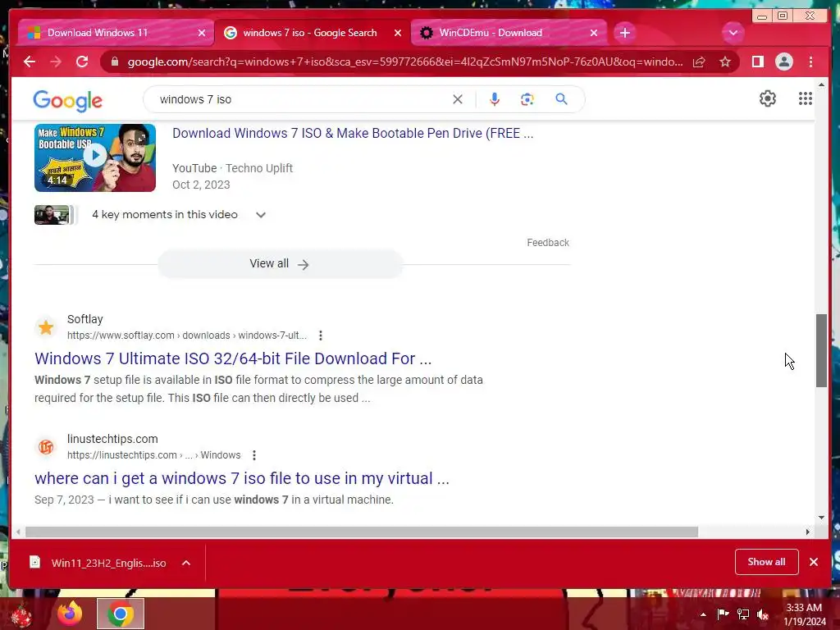
Task: Open more options for Softlay result
Action: [321, 336]
